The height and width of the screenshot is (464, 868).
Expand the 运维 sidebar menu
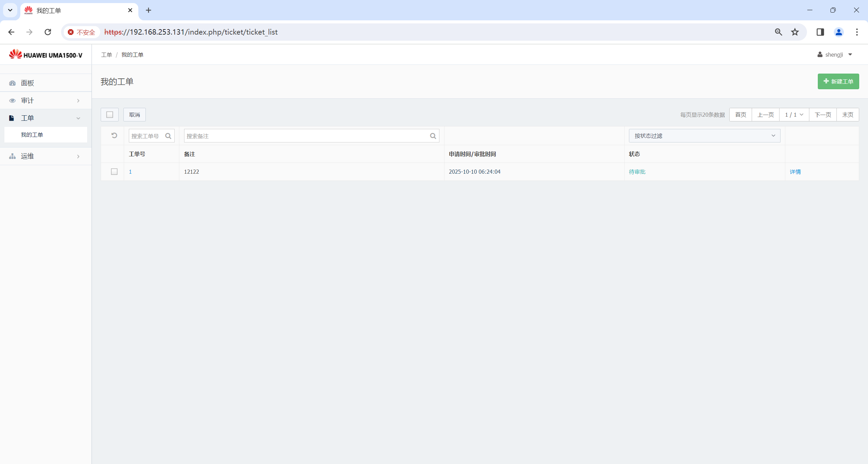click(x=45, y=156)
